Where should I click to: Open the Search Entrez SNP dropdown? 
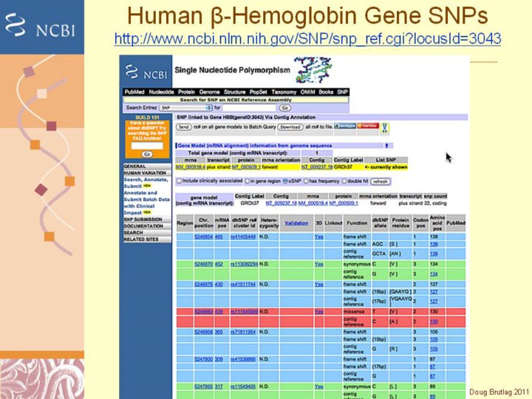(x=186, y=107)
